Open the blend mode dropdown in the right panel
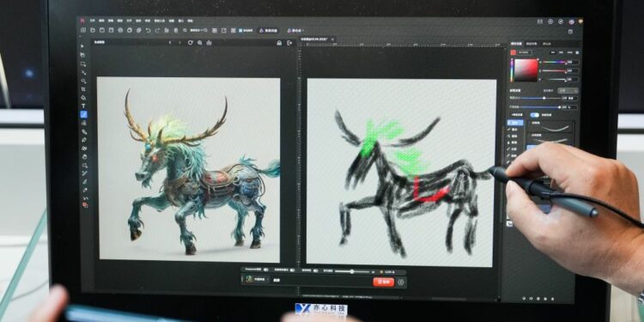The width and height of the screenshot is (644, 322). pyautogui.click(x=568, y=90)
